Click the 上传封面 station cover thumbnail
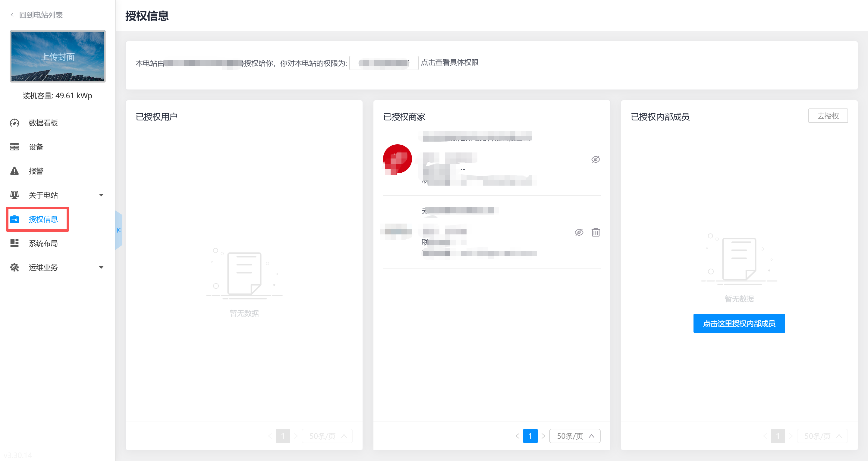This screenshot has height=461, width=868. coord(58,56)
